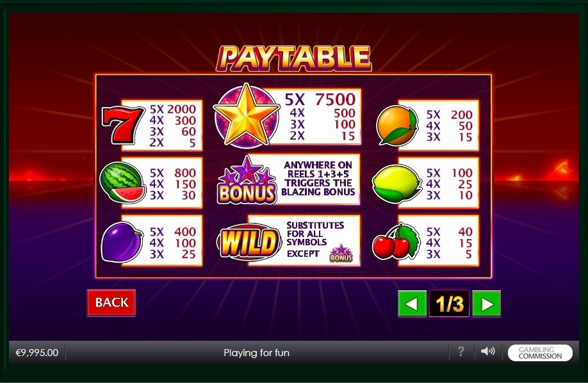Select the cherries symbol

click(396, 242)
